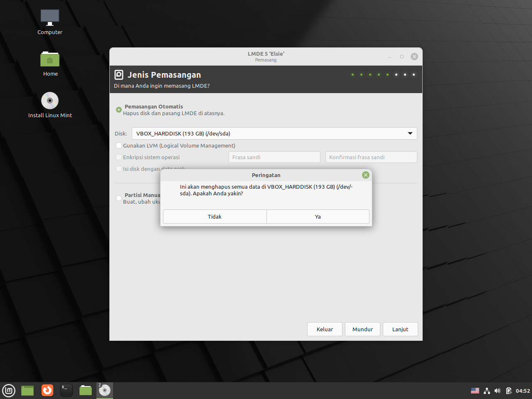Minimize the LMDE installer window

coord(389,57)
